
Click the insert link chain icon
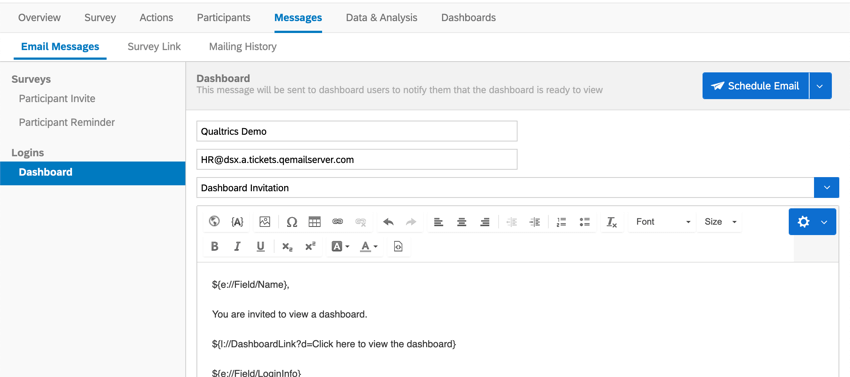click(x=338, y=221)
